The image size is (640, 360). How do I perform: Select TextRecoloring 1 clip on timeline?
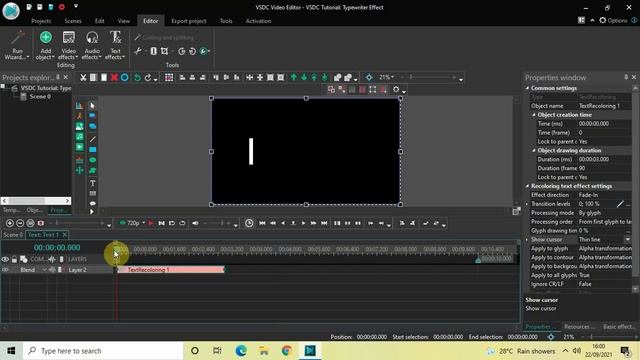[x=170, y=269]
